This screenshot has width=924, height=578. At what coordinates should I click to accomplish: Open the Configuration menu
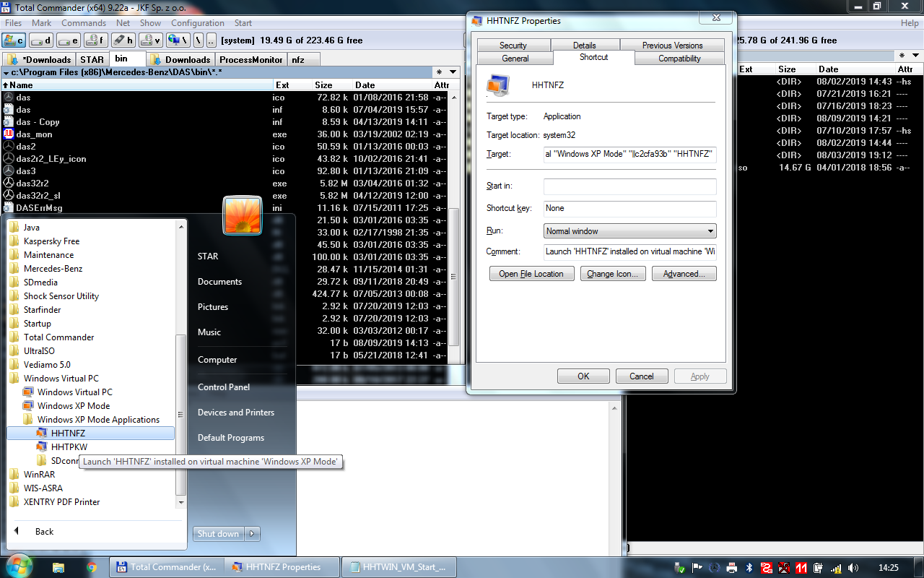tap(198, 23)
